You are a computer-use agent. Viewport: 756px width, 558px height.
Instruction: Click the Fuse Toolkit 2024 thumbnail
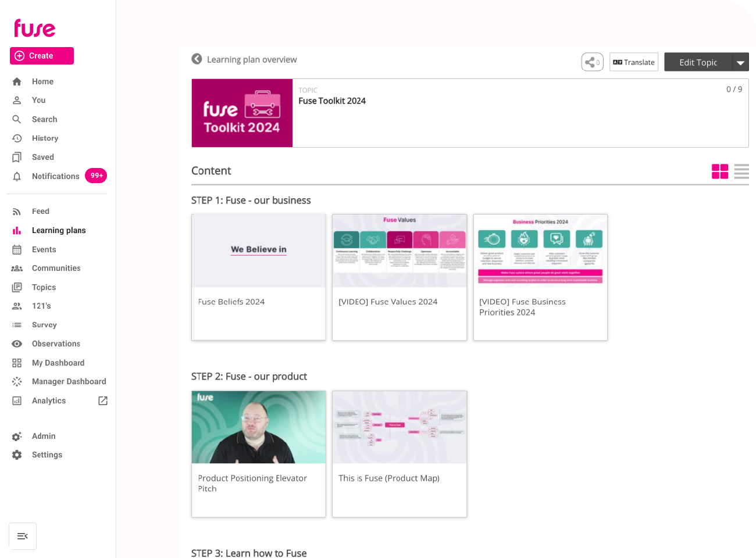pos(242,113)
